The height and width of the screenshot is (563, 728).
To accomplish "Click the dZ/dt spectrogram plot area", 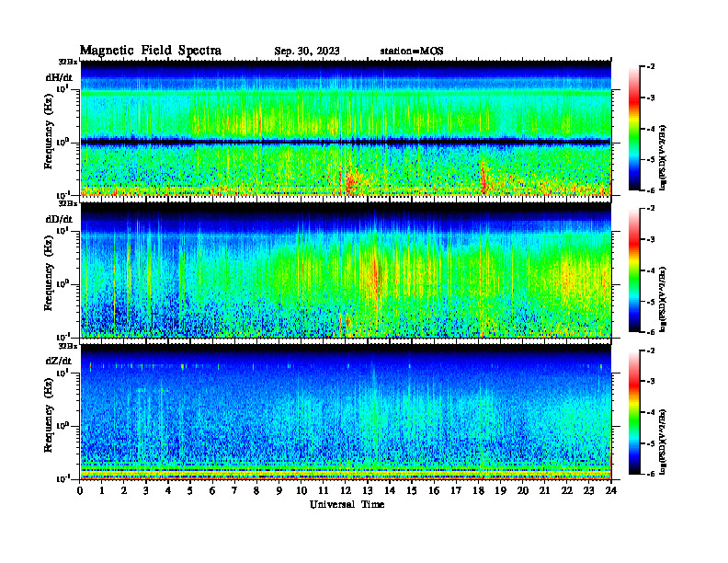I will click(346, 411).
